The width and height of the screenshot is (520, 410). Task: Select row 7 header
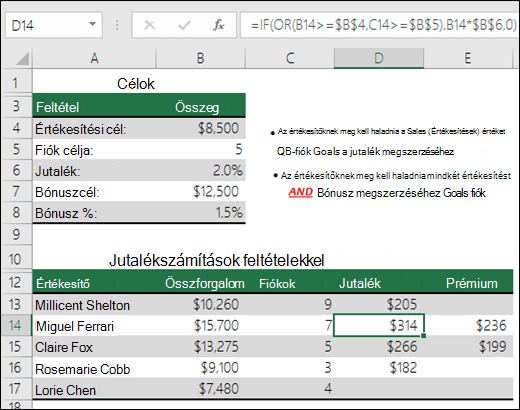tap(16, 191)
